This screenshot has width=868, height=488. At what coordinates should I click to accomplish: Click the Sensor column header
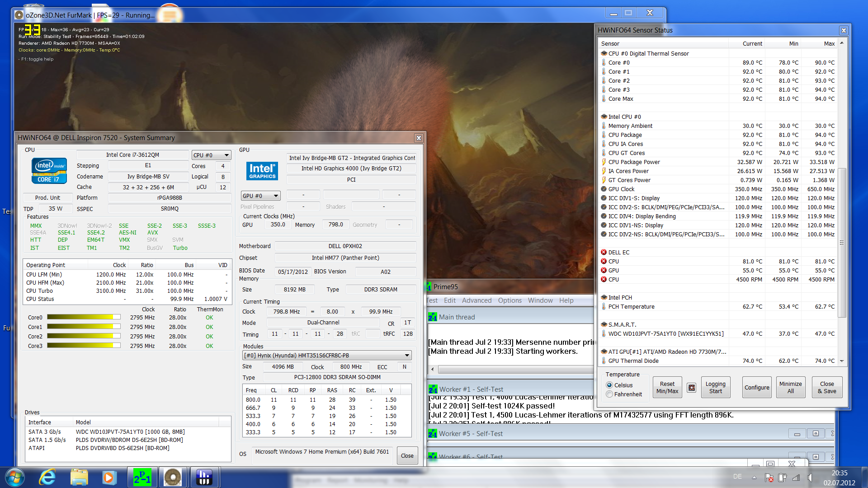point(663,43)
